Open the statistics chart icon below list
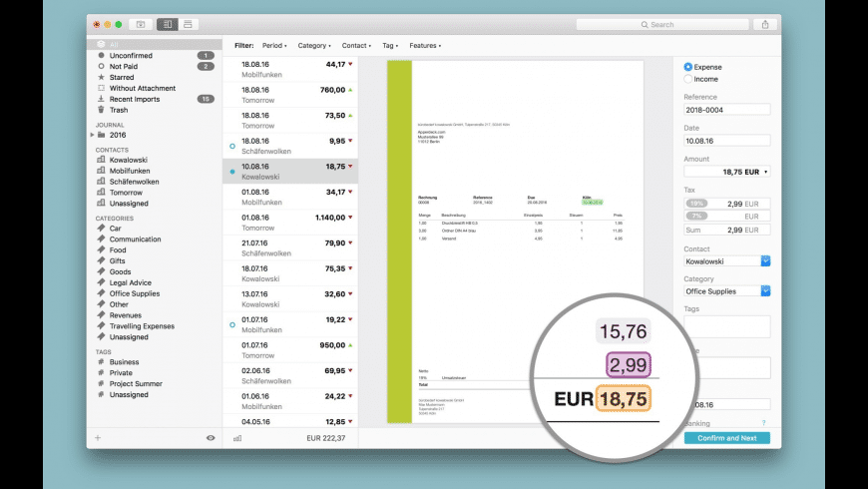The height and width of the screenshot is (489, 868). tap(237, 438)
